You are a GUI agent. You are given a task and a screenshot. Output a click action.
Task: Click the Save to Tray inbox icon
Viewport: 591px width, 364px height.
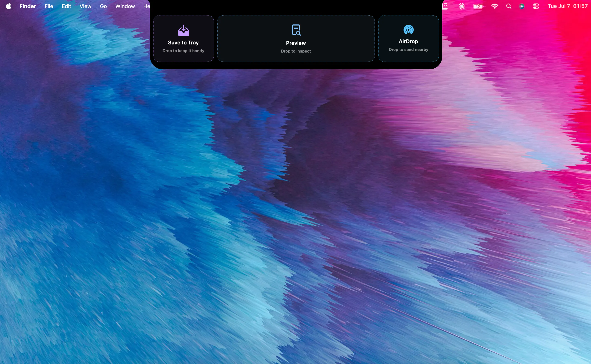[x=184, y=30]
